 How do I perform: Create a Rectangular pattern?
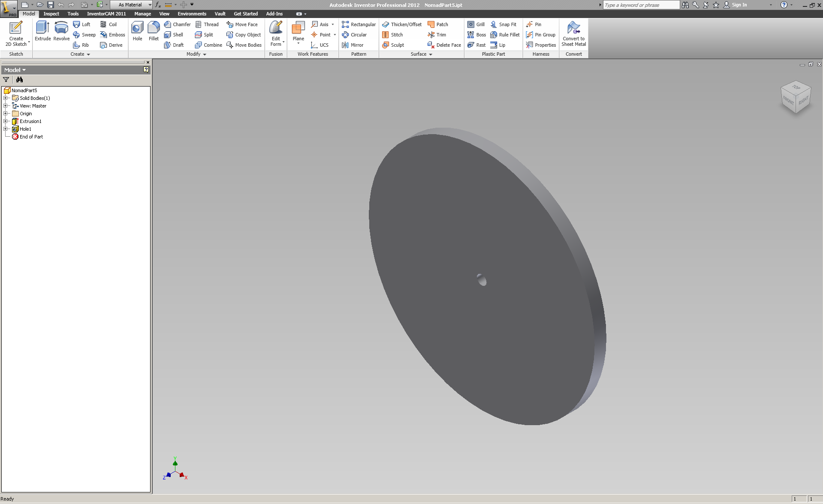(359, 24)
